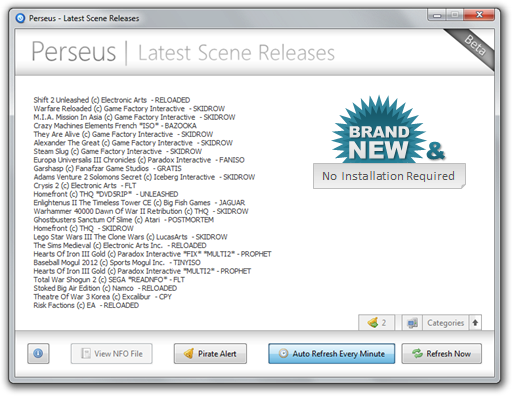Select The Sims Medieval RELOADED release
The image size is (512, 396).
coord(120,246)
